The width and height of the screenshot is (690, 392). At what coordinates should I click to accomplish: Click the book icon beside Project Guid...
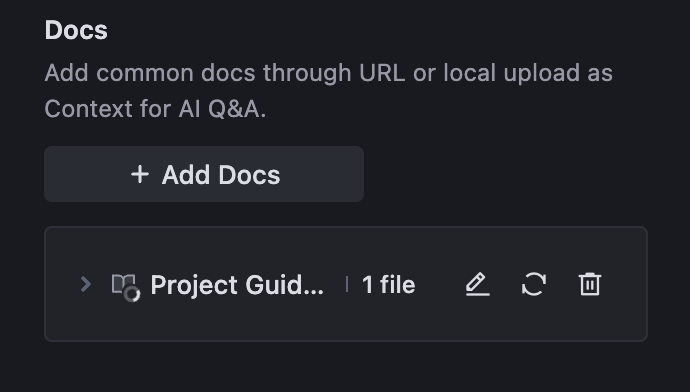[x=123, y=284]
